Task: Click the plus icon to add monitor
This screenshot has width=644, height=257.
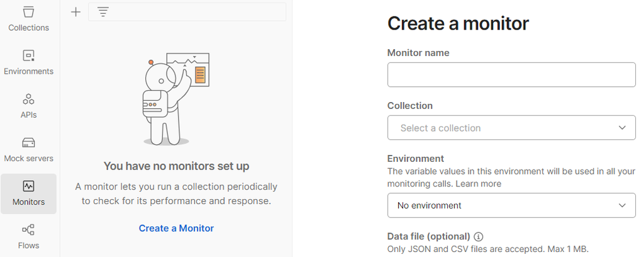Action: pos(75,12)
